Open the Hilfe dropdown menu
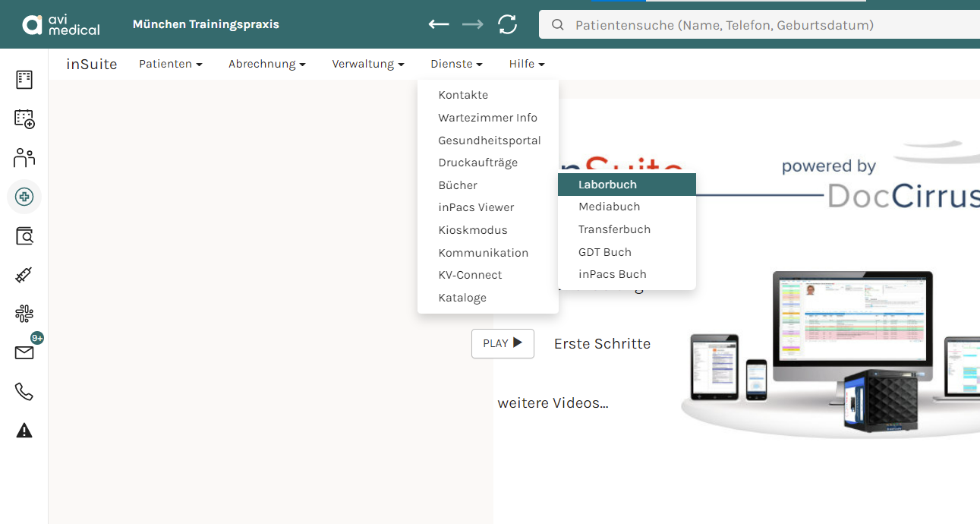The width and height of the screenshot is (980, 524). click(x=527, y=64)
